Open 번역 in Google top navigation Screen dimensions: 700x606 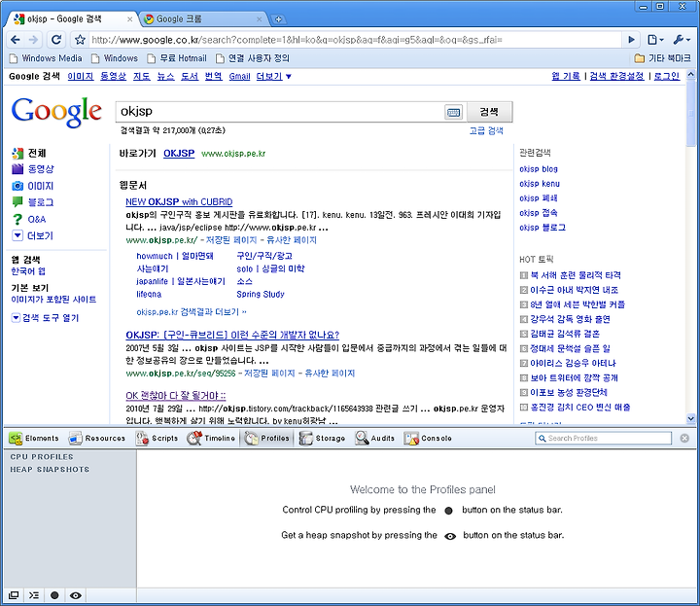click(x=213, y=77)
